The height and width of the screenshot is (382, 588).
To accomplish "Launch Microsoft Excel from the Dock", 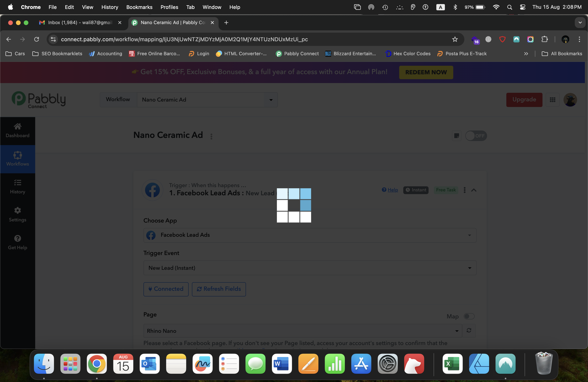I will [x=453, y=364].
